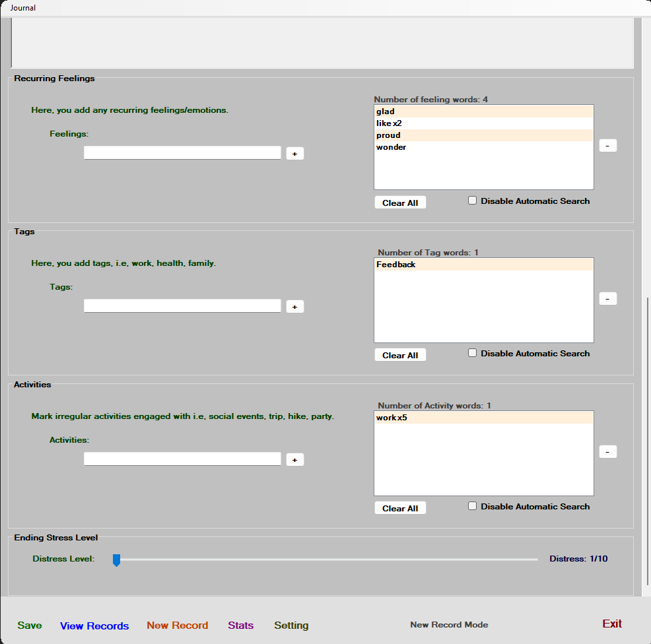The image size is (651, 644).
Task: Select 'proud' in feelings list
Action: pyautogui.click(x=484, y=135)
